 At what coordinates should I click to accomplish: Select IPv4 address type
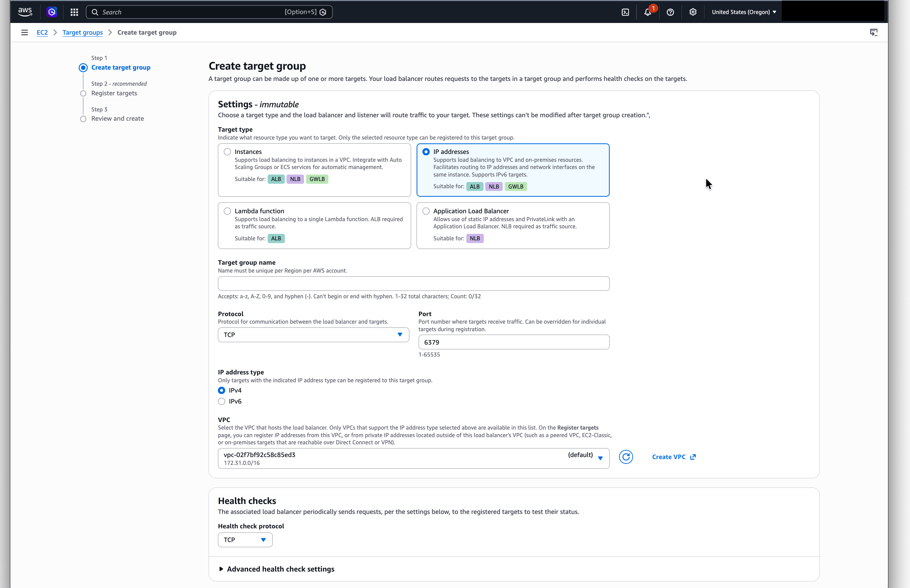222,390
